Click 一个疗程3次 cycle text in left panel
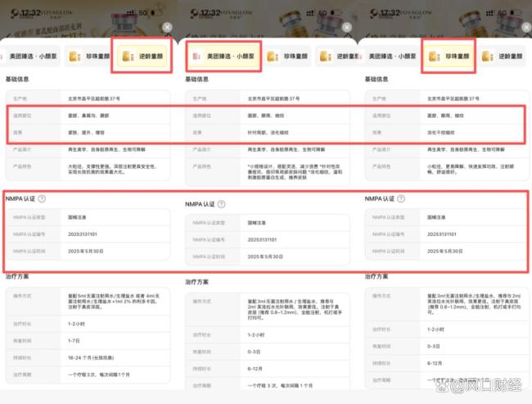This screenshot has height=404, width=532. point(99,374)
